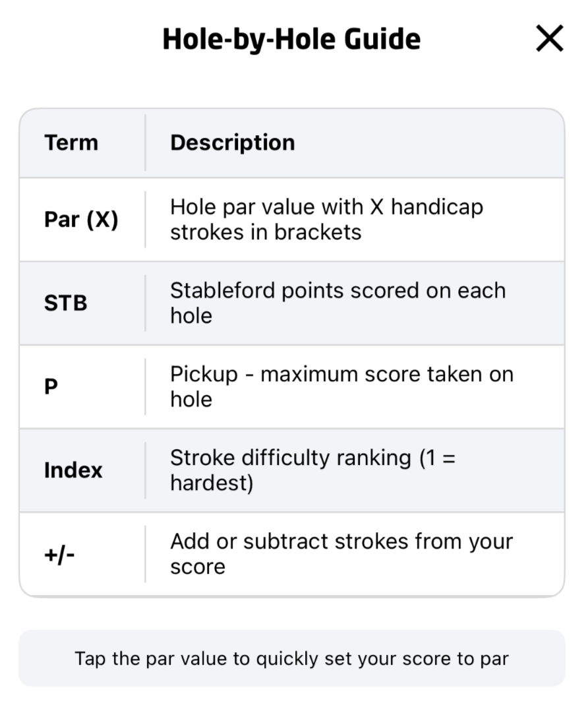Click the word 'hardest)' in Index row
Screen dimensions: 588x707
click(212, 483)
